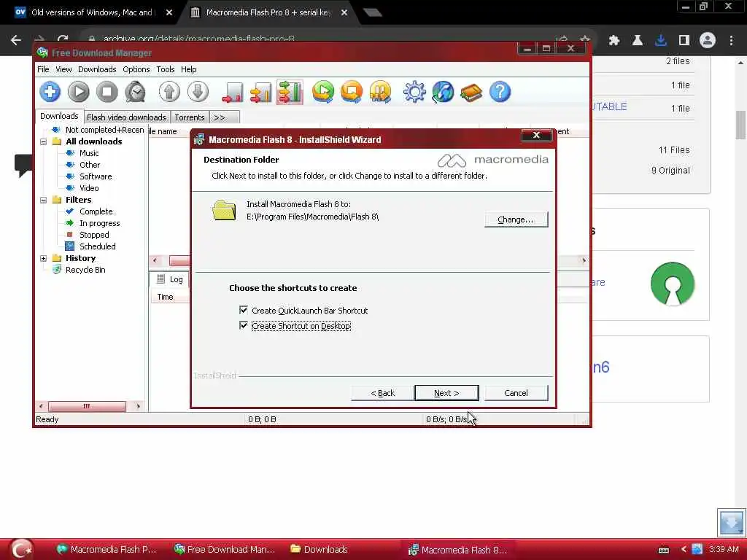Screen dimensions: 747x560
Task: Open Chrome downloads arrow icon
Action: tap(661, 41)
